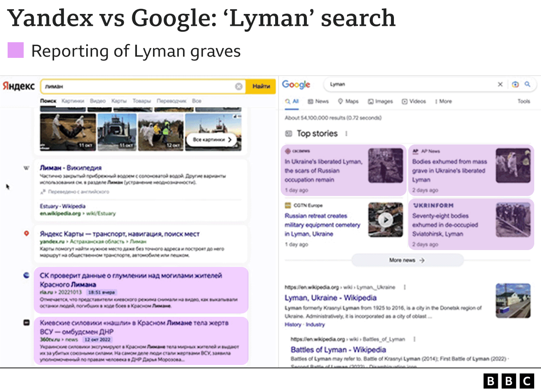This screenshot has height=392, width=541.
Task: Click the More news arrow button
Action: pos(407,260)
